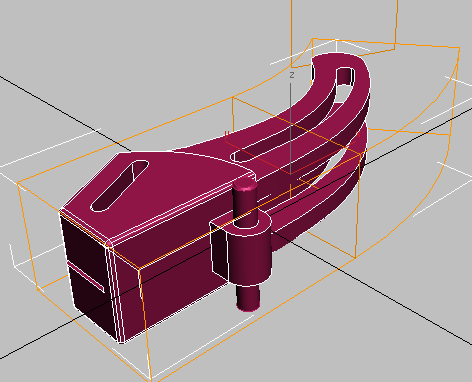Click the top cap of the vertical pin

click(245, 184)
